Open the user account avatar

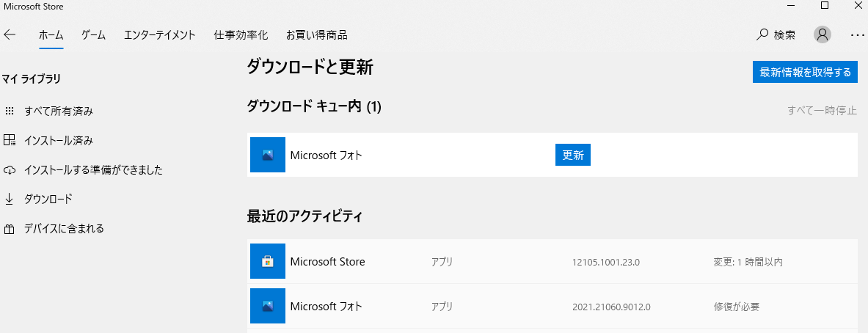823,34
